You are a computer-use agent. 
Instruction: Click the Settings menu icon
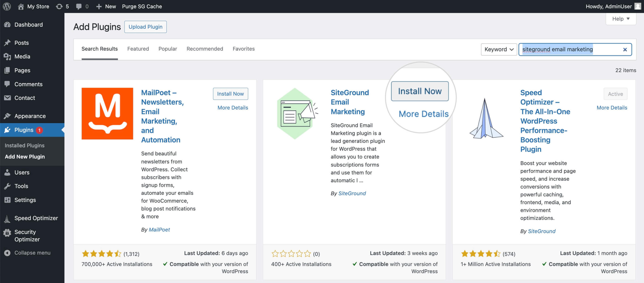click(x=7, y=200)
